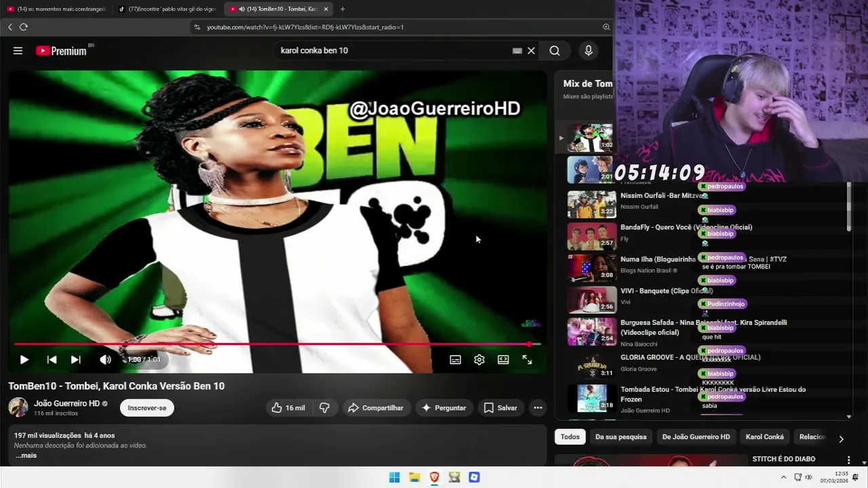Open the player settings gear

[479, 360]
